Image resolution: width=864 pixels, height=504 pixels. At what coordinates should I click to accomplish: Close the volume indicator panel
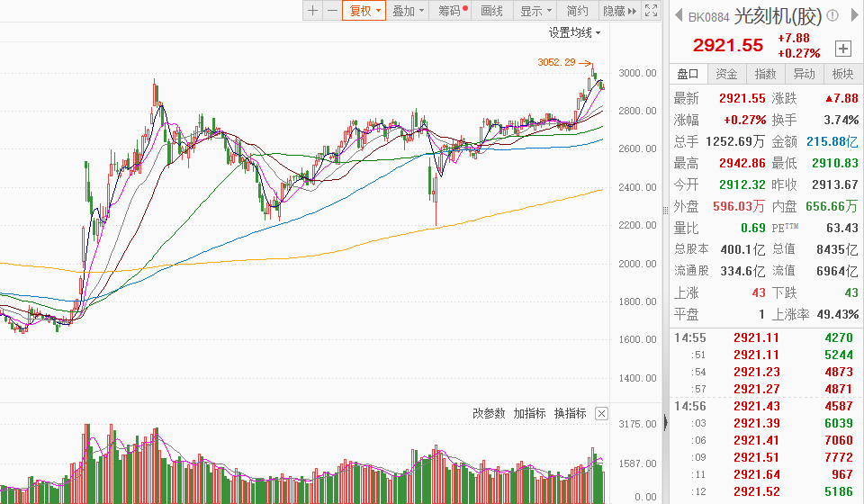point(601,414)
